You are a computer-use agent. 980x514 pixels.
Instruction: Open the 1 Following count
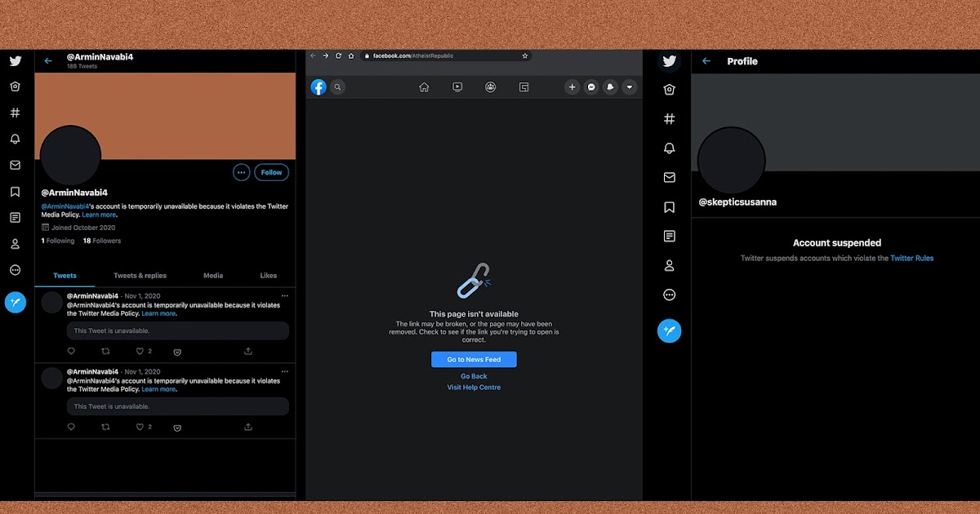pos(58,241)
